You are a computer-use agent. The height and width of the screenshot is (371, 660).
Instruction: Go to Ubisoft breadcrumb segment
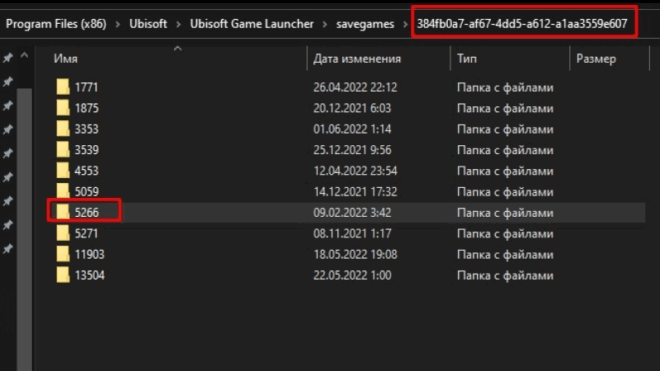tap(148, 24)
